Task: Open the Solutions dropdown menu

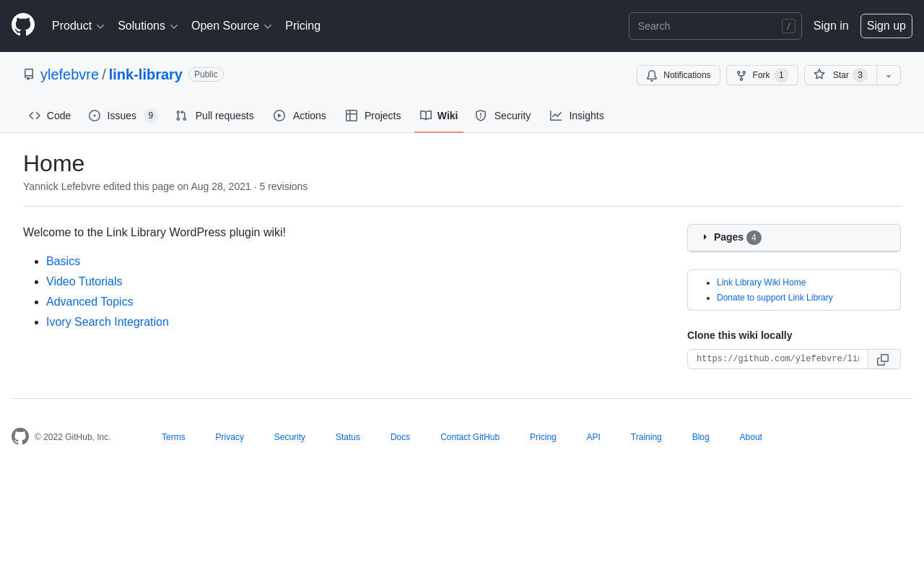Action: tap(147, 26)
